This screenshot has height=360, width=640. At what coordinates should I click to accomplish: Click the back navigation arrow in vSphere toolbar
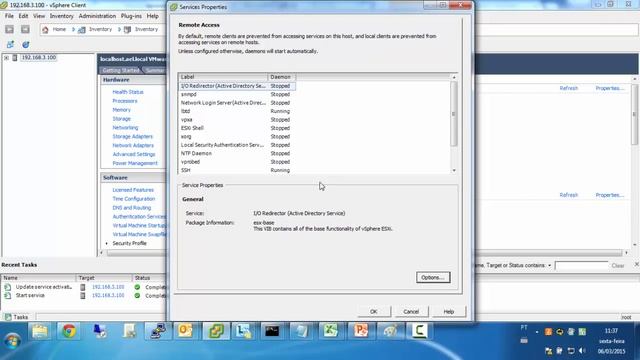(9, 29)
